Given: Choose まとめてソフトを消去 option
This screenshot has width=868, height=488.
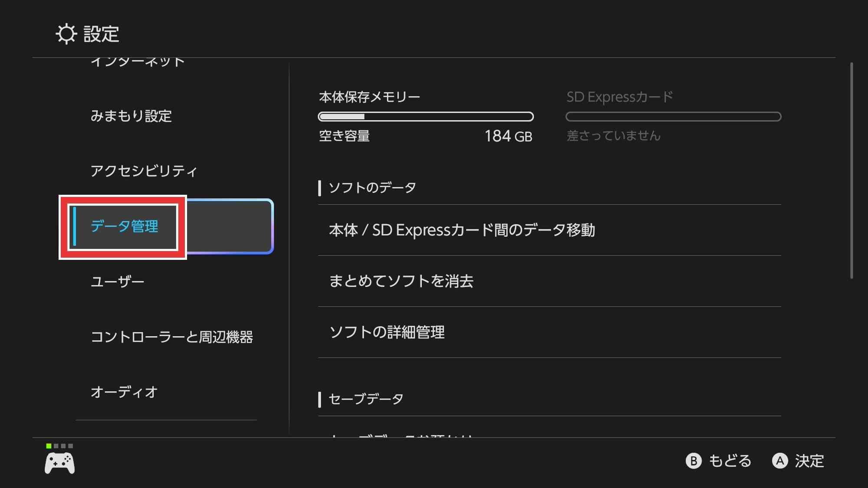Looking at the screenshot, I should 401,281.
